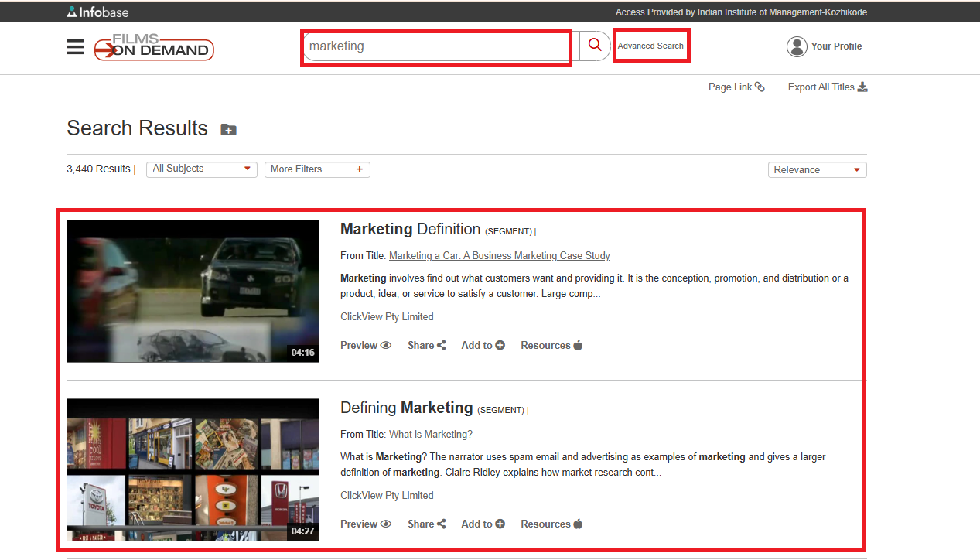Viewport: 980px width, 560px height.
Task: Click the Your Profile avatar icon
Action: [x=797, y=46]
